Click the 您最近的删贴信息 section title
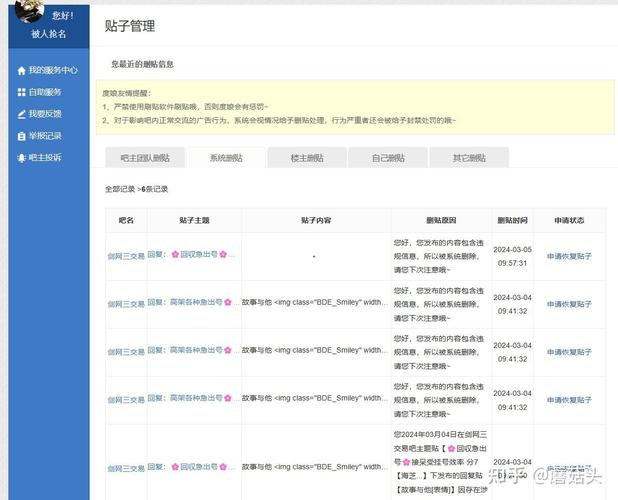Image resolution: width=618 pixels, height=500 pixels. [x=142, y=64]
